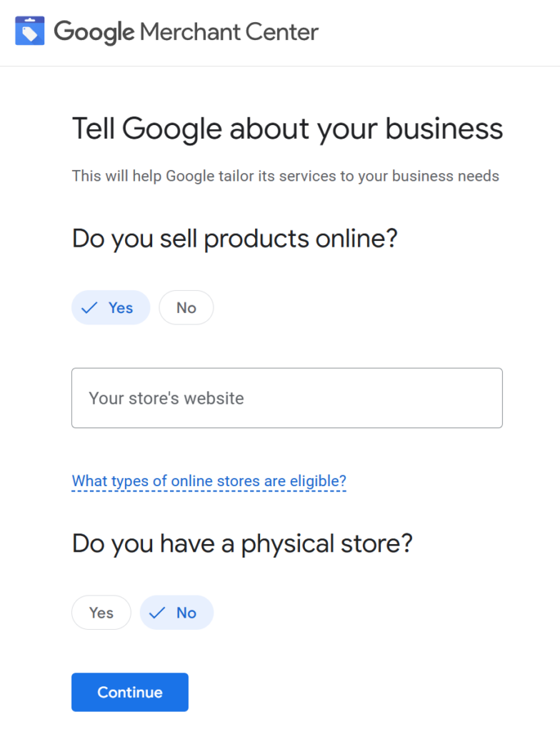
Task: Click the checkmark icon inside selected Yes option
Action: pyautogui.click(x=89, y=307)
